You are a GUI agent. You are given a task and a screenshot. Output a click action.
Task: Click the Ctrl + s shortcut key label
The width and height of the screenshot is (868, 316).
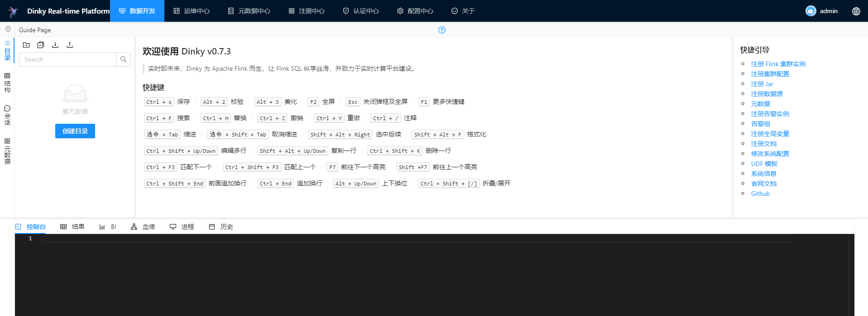[x=159, y=102]
